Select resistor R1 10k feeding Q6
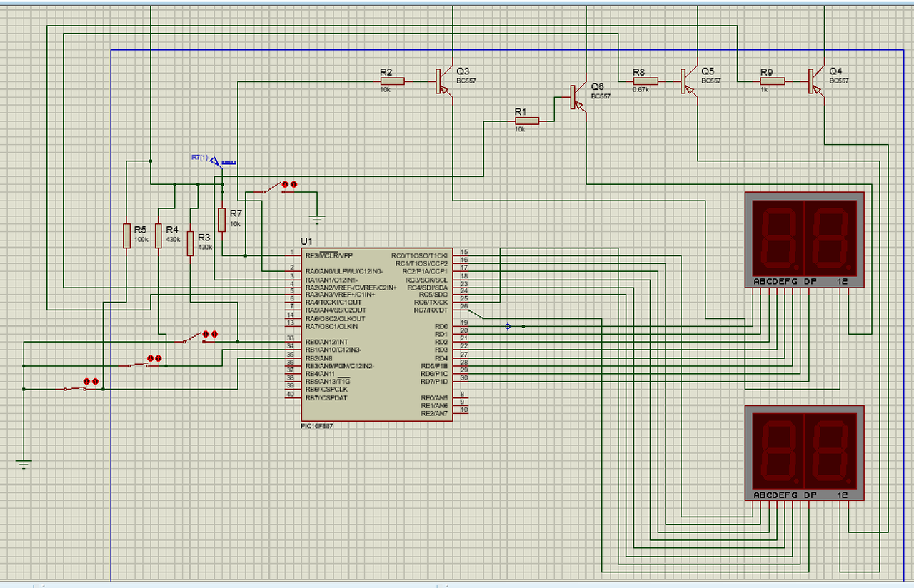914x588 pixels. 527,121
